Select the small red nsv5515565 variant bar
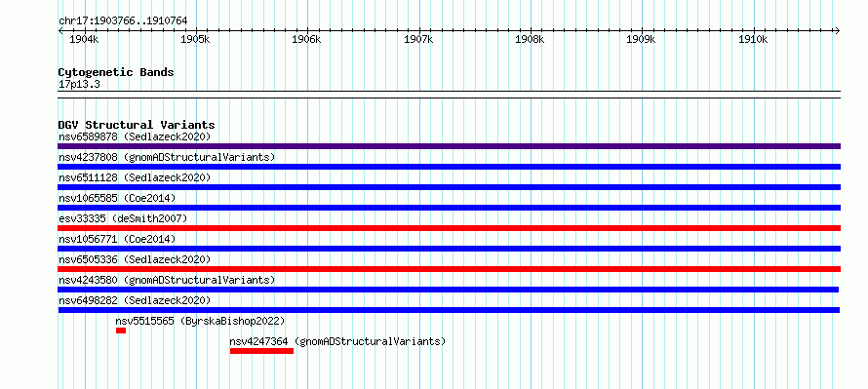868x389 pixels. [x=121, y=331]
